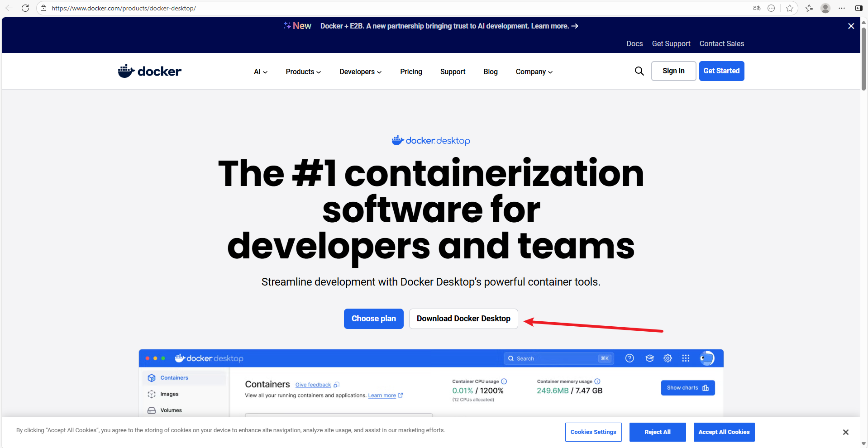Viewport: 868px width, 448px height.
Task: Open the site search magnifier icon
Action: (639, 71)
